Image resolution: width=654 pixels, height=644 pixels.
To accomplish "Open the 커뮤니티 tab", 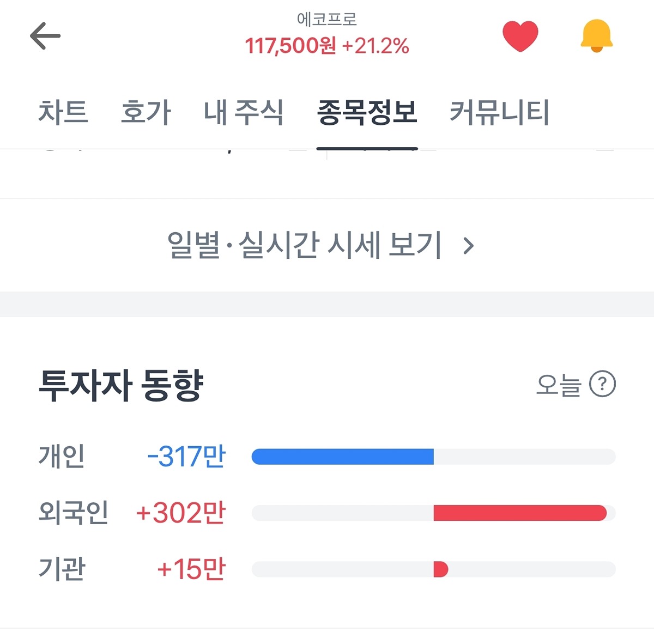I will click(x=499, y=113).
